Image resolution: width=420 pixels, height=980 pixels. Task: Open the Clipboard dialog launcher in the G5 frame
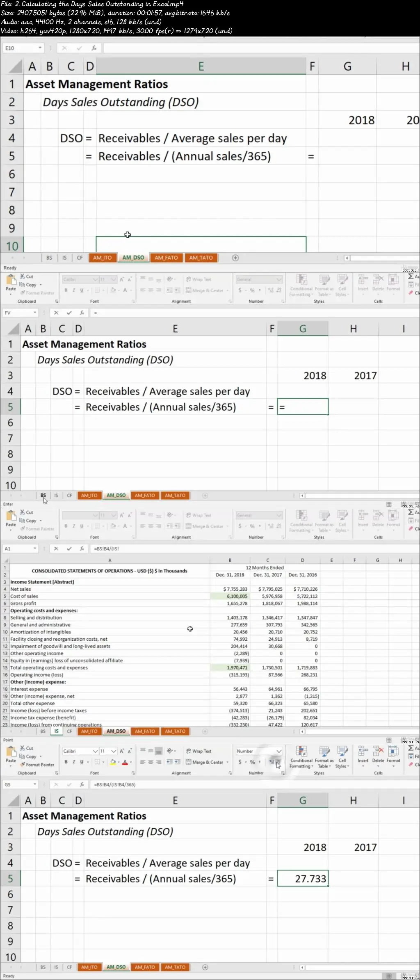tap(57, 773)
